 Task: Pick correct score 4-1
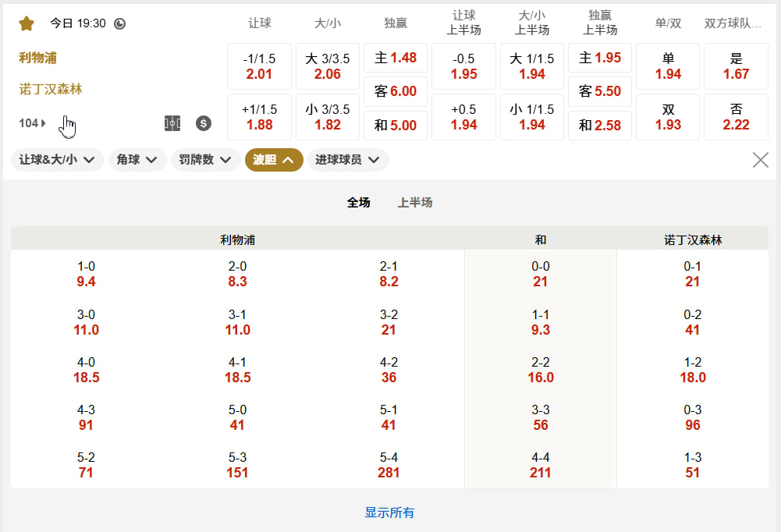238,370
